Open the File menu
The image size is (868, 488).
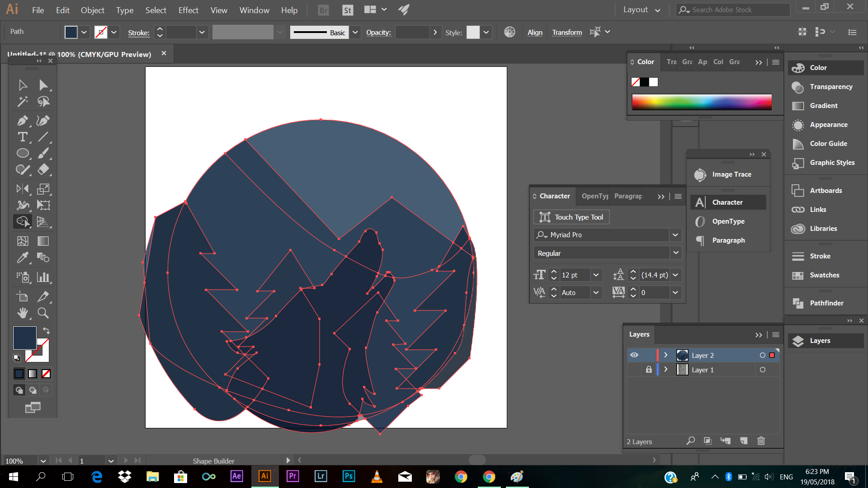[x=38, y=10]
